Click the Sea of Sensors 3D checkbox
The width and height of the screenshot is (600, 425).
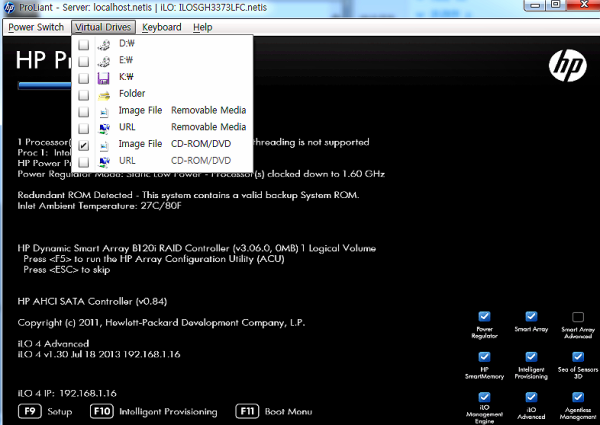(578, 357)
